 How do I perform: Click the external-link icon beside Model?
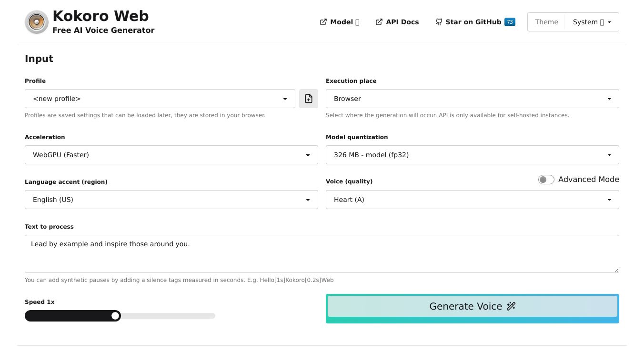click(323, 22)
